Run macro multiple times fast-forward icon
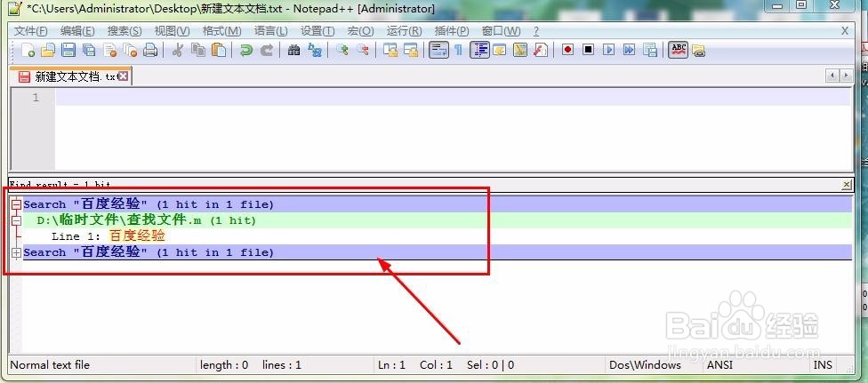This screenshot has height=383, width=868. click(x=629, y=51)
